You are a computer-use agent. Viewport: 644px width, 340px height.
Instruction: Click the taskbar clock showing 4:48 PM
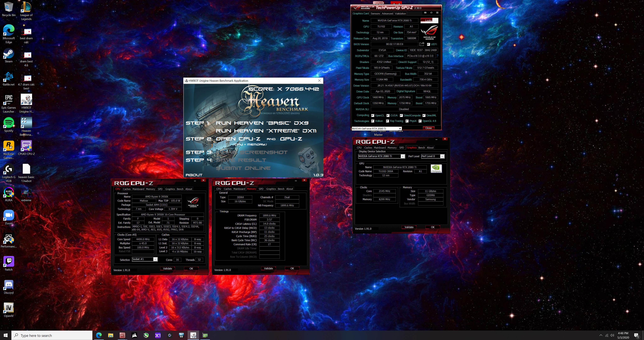[623, 335]
